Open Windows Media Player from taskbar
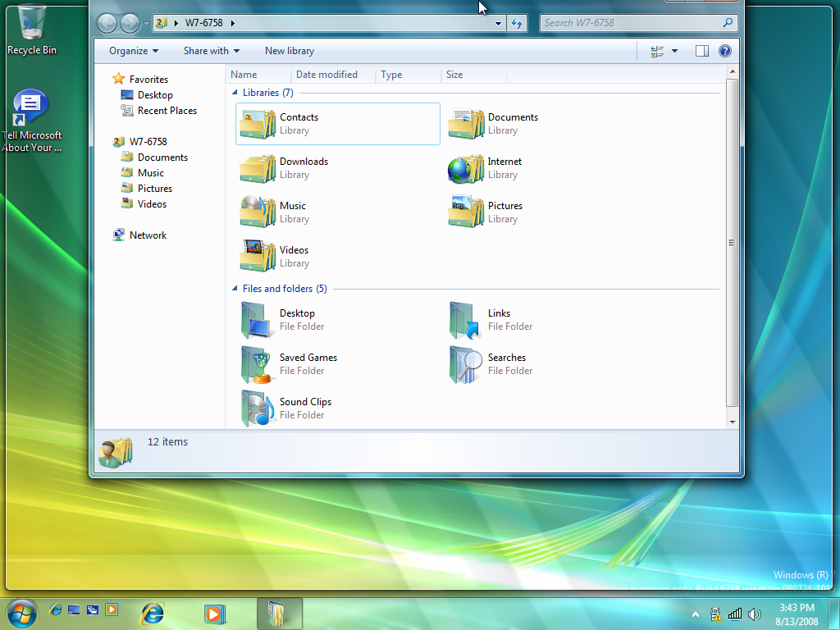This screenshot has width=840, height=630. [x=213, y=613]
